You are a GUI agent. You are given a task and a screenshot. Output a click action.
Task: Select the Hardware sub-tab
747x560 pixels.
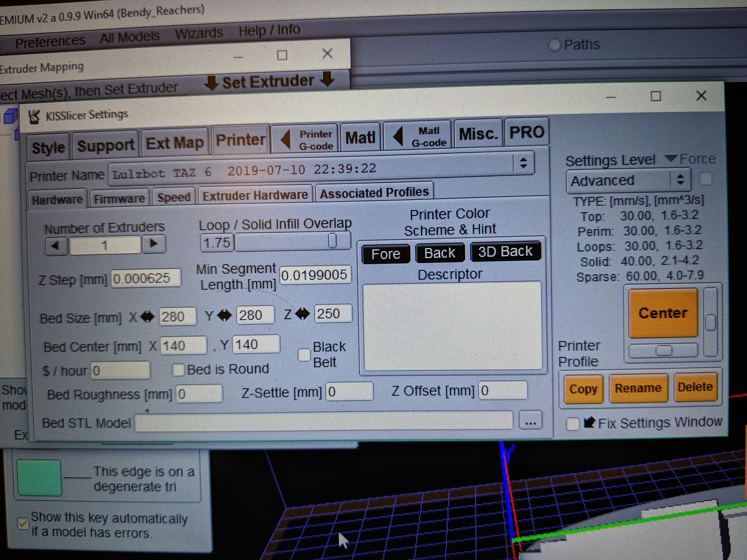pyautogui.click(x=57, y=199)
